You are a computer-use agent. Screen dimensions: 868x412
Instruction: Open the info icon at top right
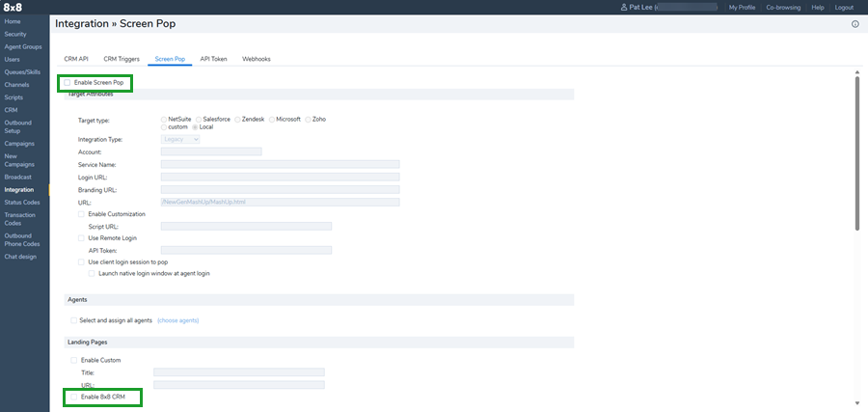[x=854, y=24]
